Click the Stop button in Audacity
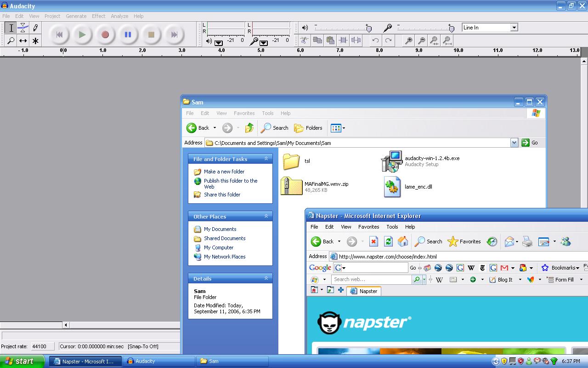 (x=151, y=34)
